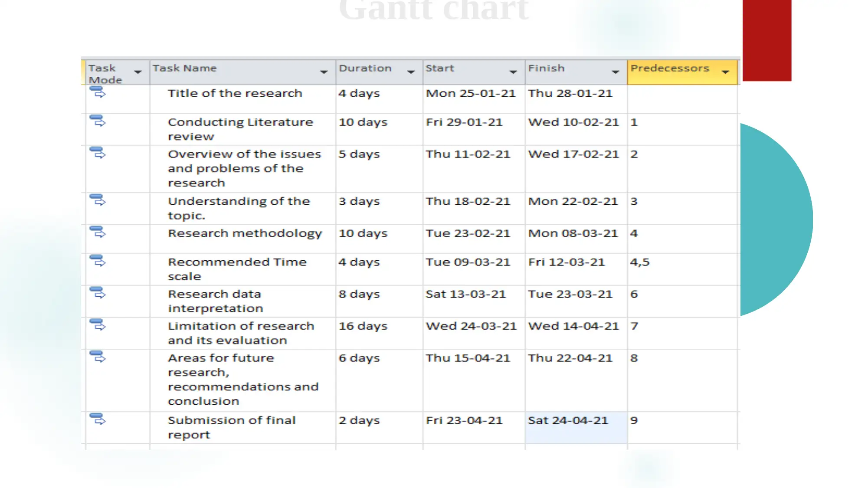This screenshot has width=868, height=488.
Task: Open the Predecessors column dropdown arrow
Action: [x=725, y=72]
